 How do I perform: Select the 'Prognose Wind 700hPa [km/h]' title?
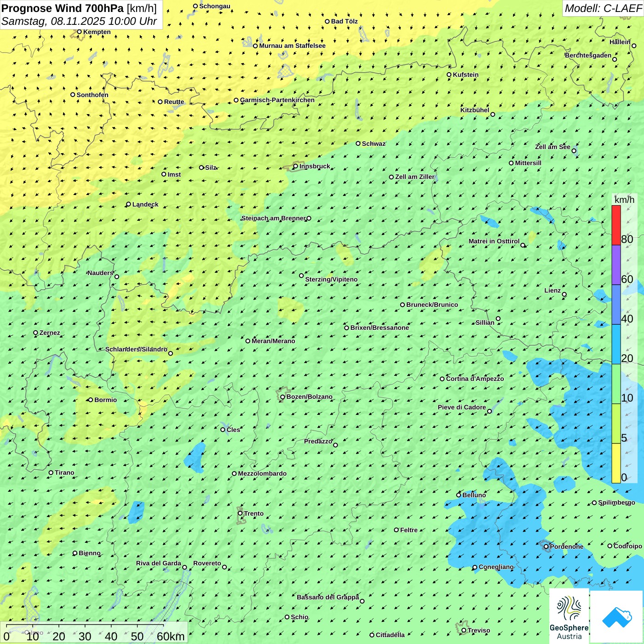click(79, 8)
